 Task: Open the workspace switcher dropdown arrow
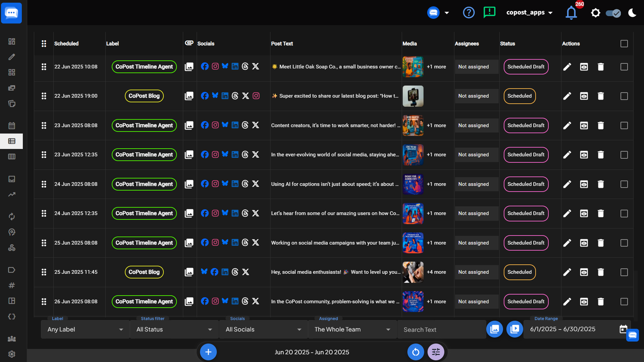[x=447, y=13]
